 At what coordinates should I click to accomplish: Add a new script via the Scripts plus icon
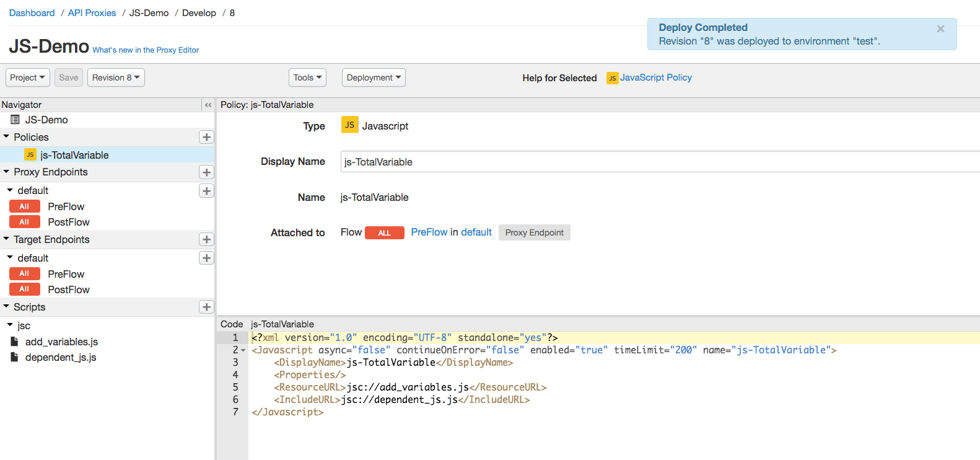pos(206,307)
